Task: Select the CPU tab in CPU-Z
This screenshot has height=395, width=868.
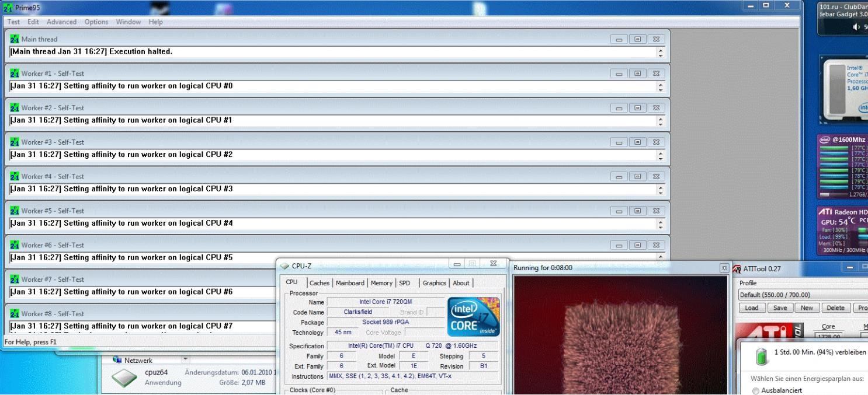Action: click(x=291, y=282)
